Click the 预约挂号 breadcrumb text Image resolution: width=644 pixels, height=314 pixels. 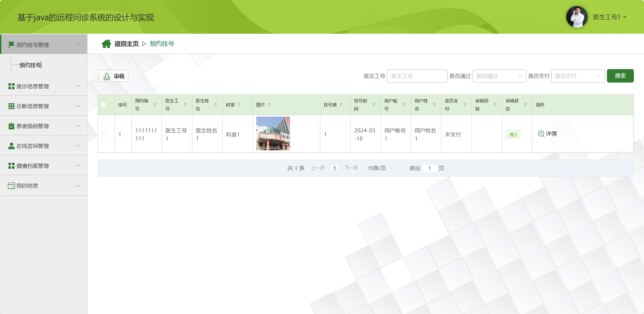click(x=162, y=44)
